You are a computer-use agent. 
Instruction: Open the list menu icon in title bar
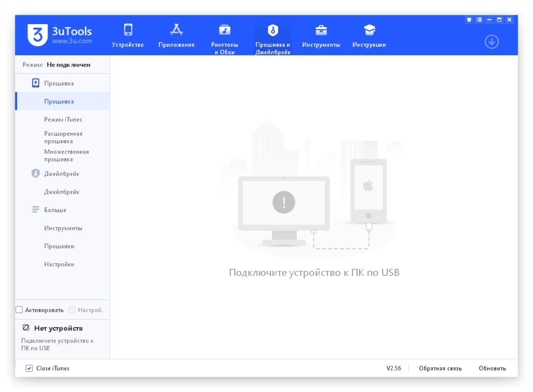pyautogui.click(x=479, y=20)
